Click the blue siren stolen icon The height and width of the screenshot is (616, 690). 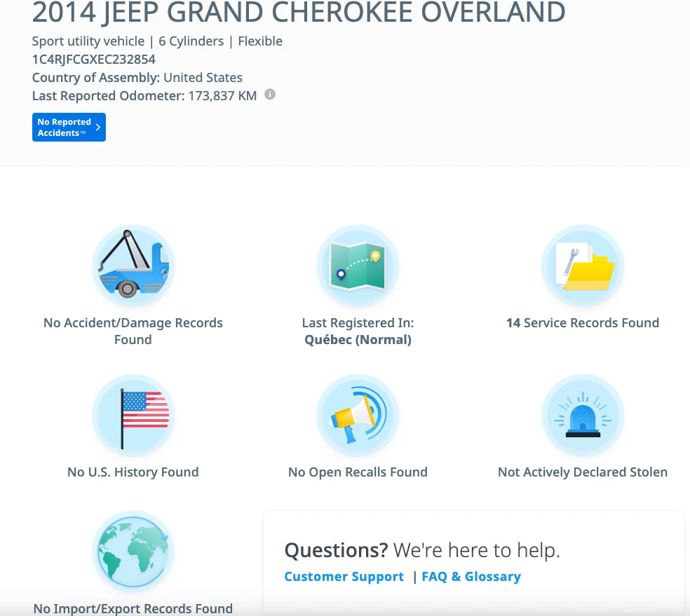click(x=583, y=416)
